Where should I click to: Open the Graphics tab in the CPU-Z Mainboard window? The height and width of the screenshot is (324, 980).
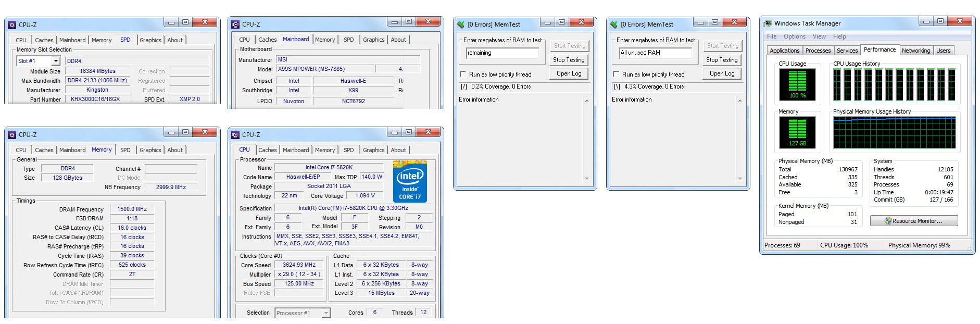[374, 40]
